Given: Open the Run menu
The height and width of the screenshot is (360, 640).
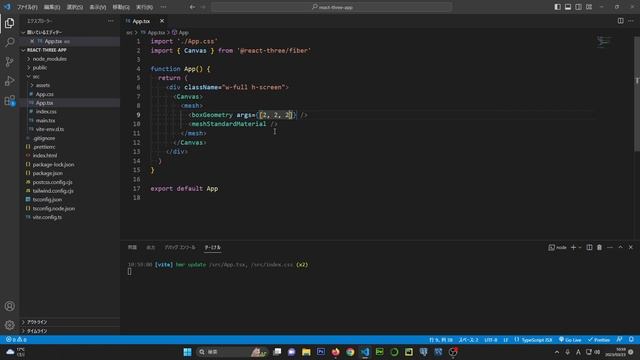Looking at the screenshot, I should 144,7.
